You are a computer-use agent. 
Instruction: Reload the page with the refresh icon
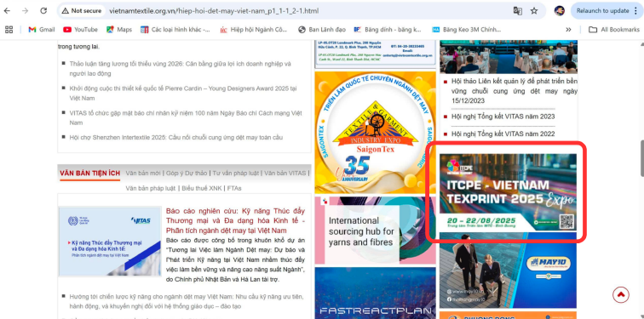[43, 11]
